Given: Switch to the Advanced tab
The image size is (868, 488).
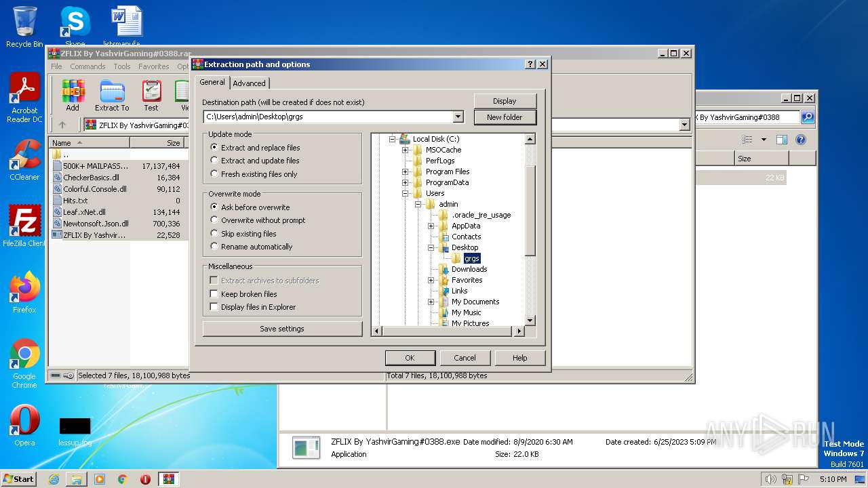Looking at the screenshot, I should 250,83.
